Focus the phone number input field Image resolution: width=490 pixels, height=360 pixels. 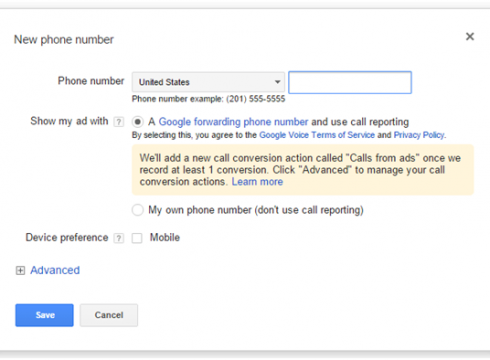(350, 82)
